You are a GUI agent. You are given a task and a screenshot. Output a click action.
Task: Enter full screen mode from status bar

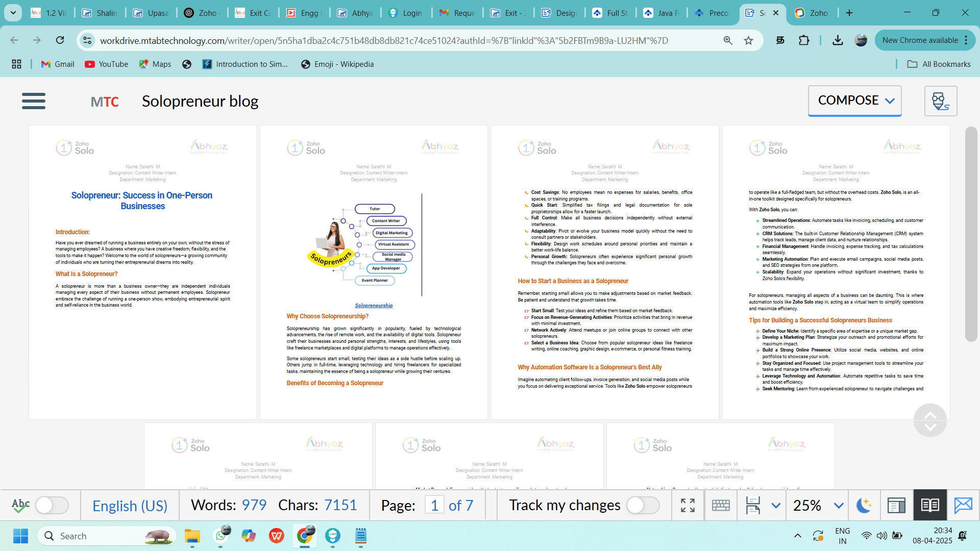[688, 506]
